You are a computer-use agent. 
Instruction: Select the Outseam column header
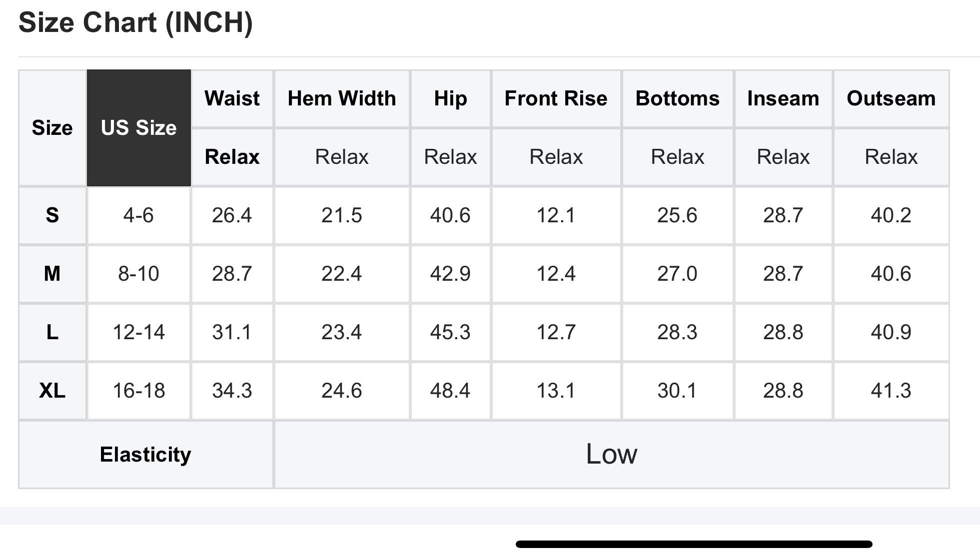(x=891, y=98)
